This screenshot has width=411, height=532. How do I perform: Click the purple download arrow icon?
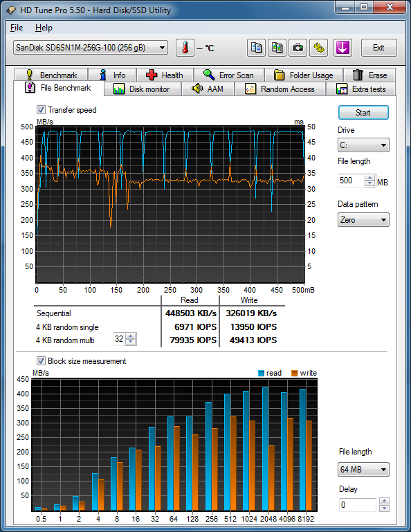(342, 48)
